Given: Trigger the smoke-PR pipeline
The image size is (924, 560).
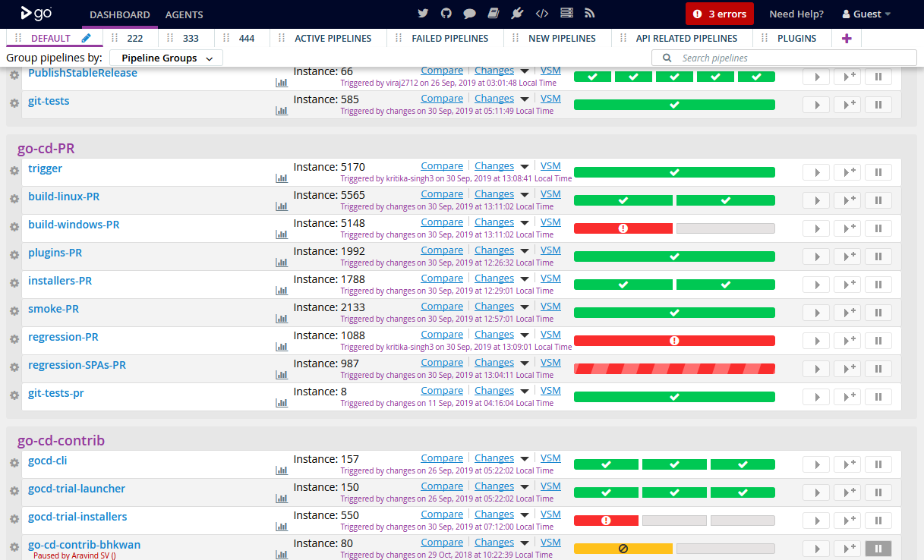Looking at the screenshot, I should (x=816, y=313).
